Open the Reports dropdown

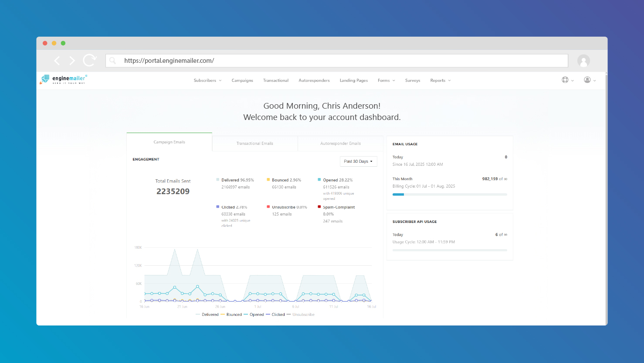(440, 80)
